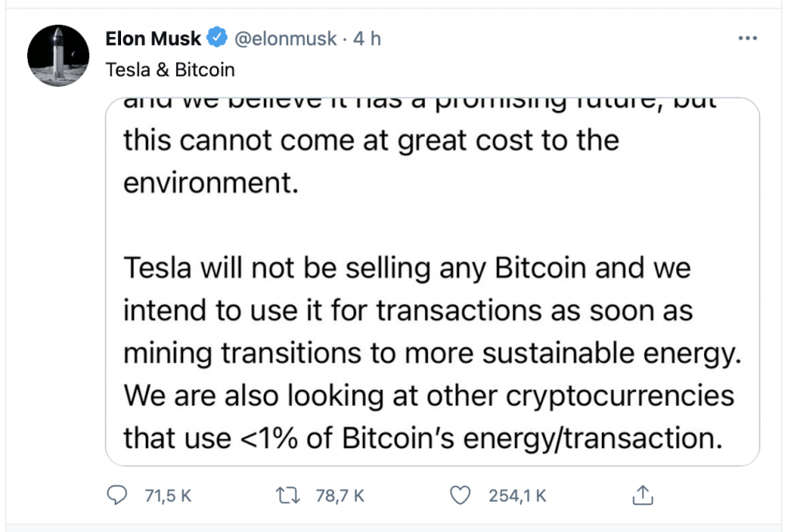Click the verified badge next to Elon Musk
This screenshot has height=532, width=794.
pos(216,36)
